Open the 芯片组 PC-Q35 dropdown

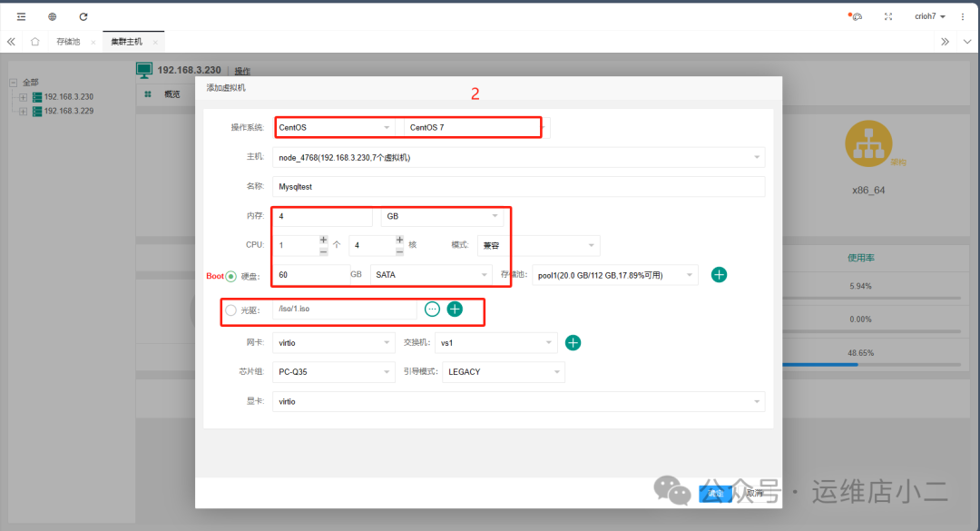click(x=334, y=372)
